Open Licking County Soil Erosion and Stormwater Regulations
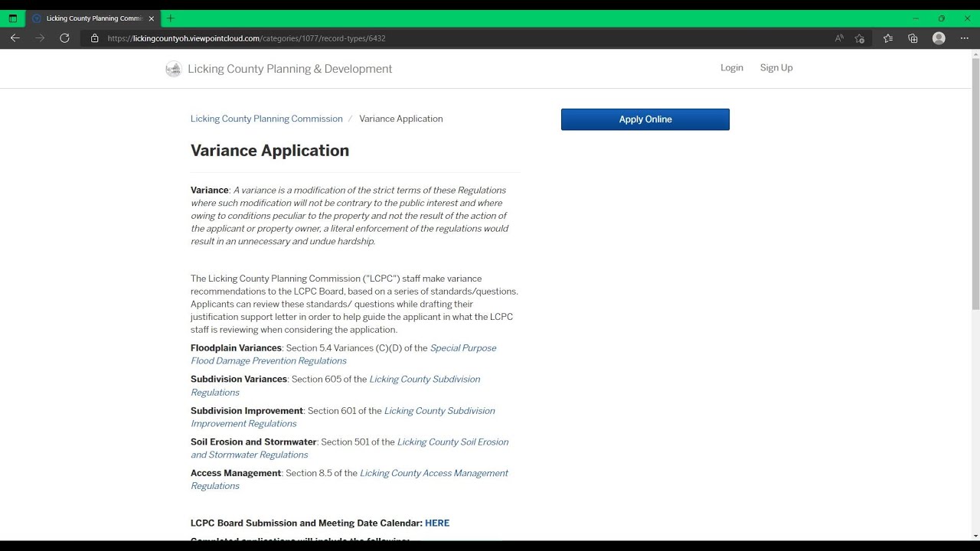 tap(350, 448)
